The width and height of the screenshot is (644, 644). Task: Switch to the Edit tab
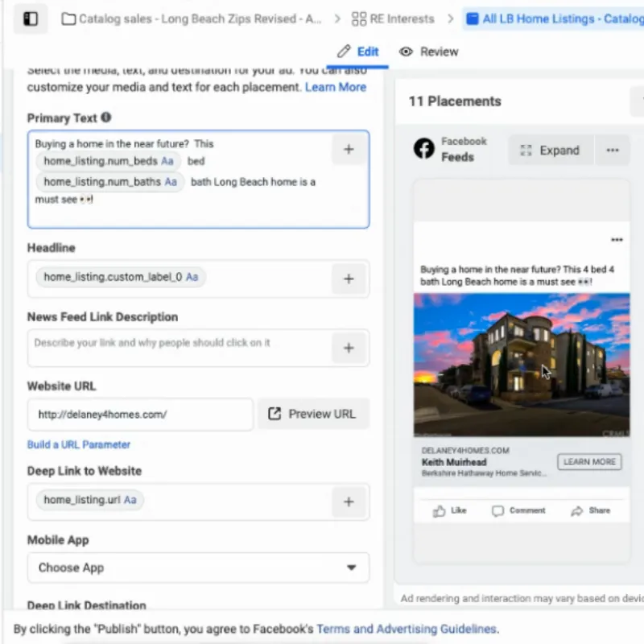357,52
